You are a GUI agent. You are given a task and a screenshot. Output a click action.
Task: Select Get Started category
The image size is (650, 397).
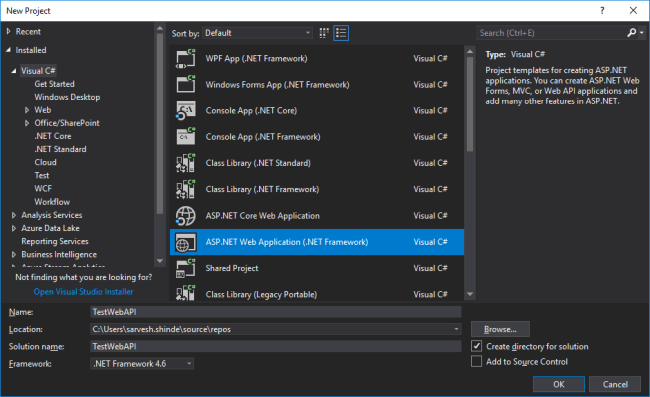tap(54, 84)
